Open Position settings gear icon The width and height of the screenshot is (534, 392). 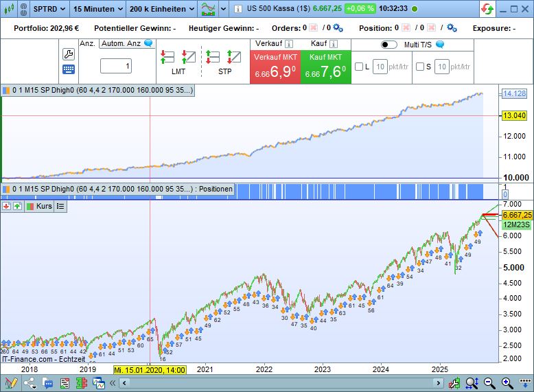452,27
